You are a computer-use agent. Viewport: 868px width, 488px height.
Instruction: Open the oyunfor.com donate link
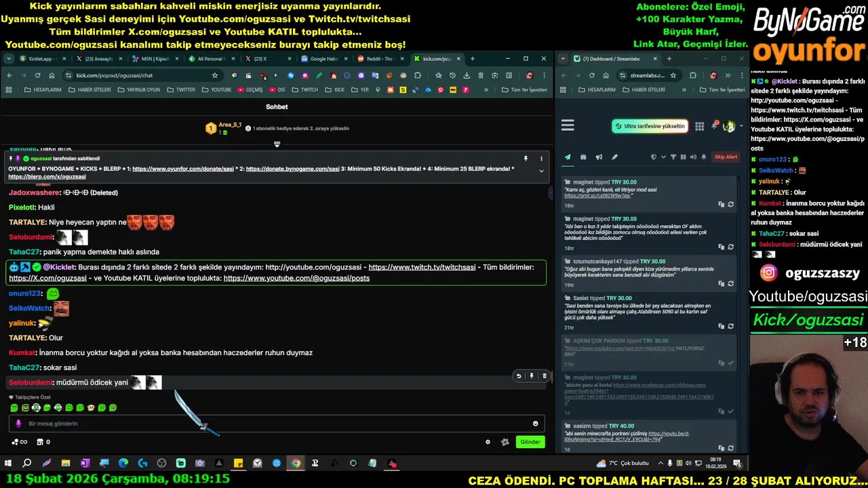(184, 169)
